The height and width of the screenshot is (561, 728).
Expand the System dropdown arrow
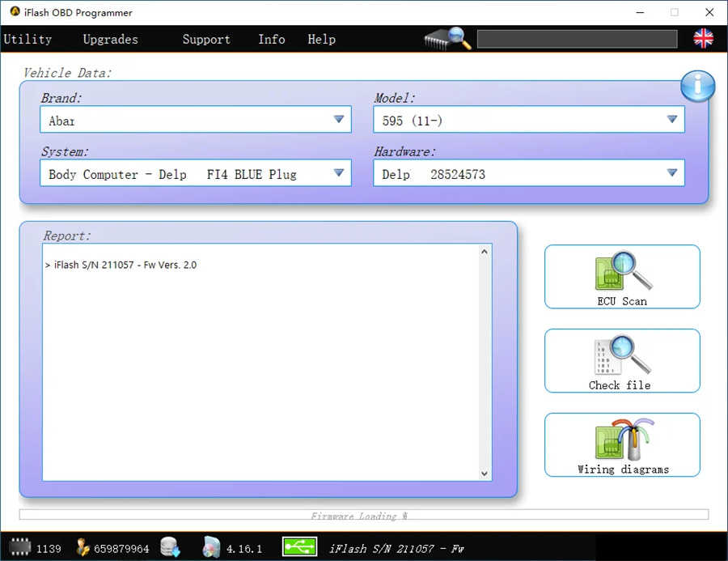[x=339, y=173]
